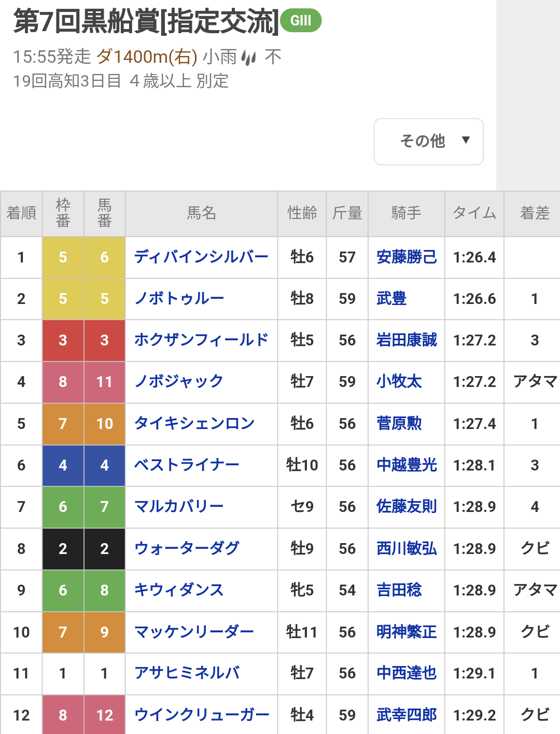Select jockey 武幸四郎 link
This screenshot has height=734, width=560.
(x=407, y=715)
